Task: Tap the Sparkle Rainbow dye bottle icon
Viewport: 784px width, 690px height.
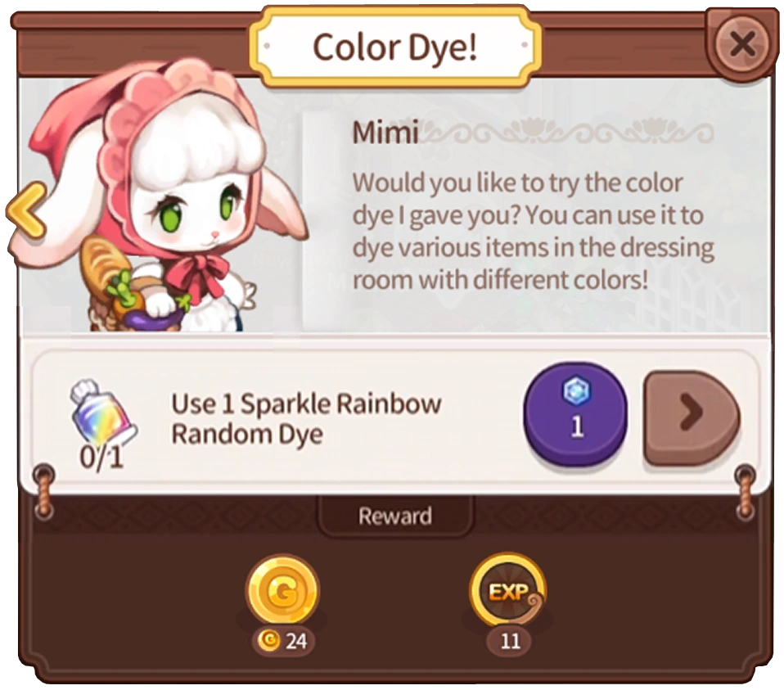Action: point(101,415)
